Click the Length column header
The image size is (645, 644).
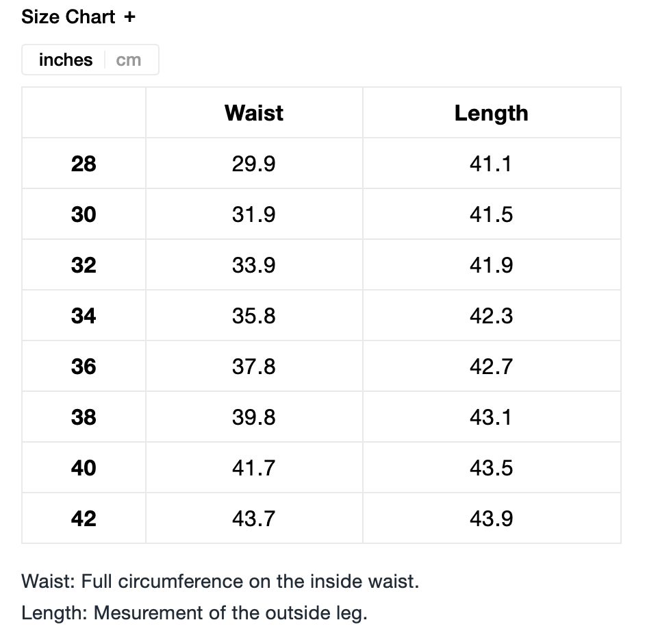pyautogui.click(x=491, y=113)
